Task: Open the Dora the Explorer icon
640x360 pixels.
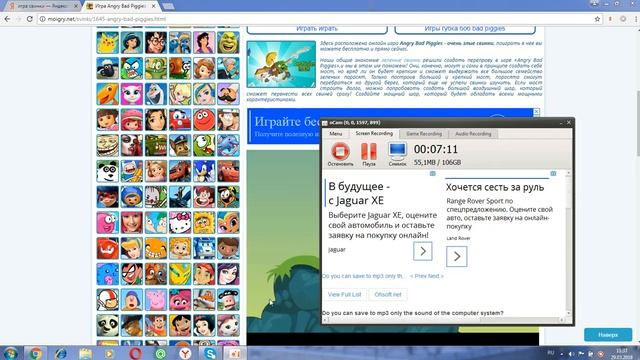Action: coord(108,120)
